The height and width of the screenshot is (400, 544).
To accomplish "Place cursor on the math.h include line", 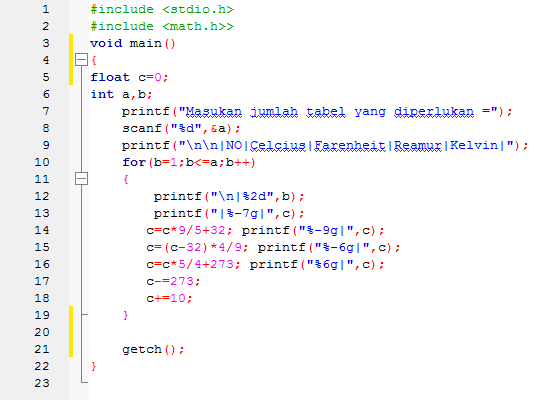I will (162, 26).
